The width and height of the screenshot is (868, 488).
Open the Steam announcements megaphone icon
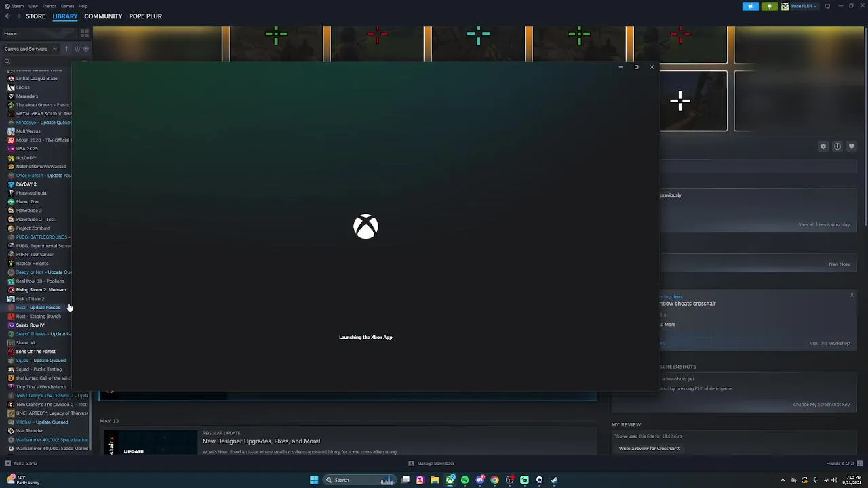tap(751, 6)
